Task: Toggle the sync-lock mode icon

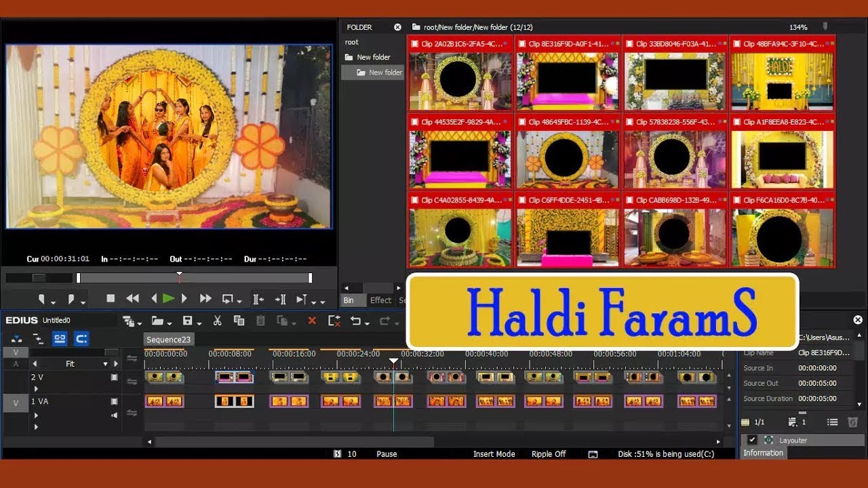Action: click(38, 339)
